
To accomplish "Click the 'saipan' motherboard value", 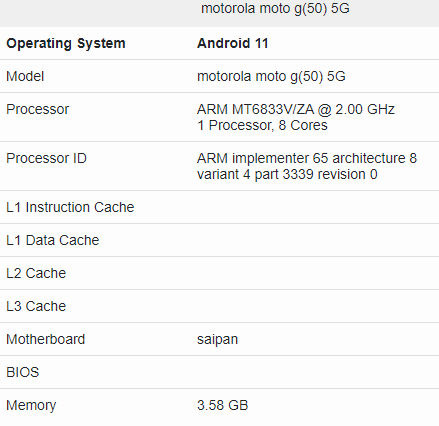I will tap(218, 340).
